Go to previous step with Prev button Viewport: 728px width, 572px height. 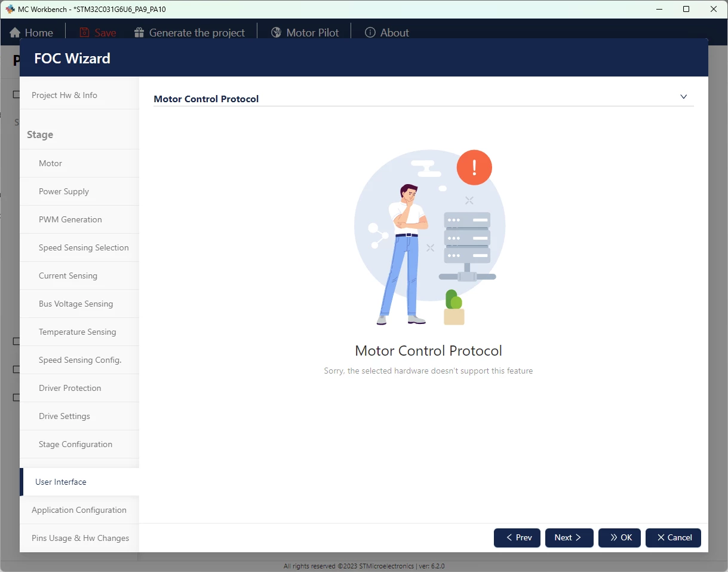tap(517, 538)
